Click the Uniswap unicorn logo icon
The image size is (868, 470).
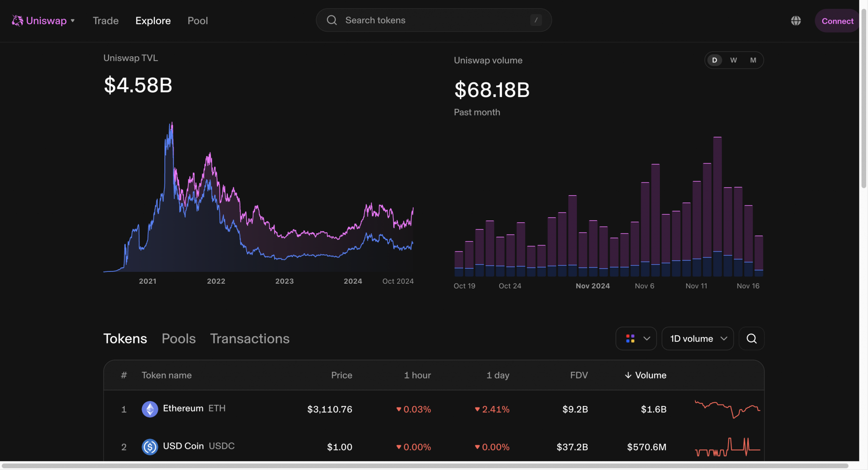pos(17,21)
